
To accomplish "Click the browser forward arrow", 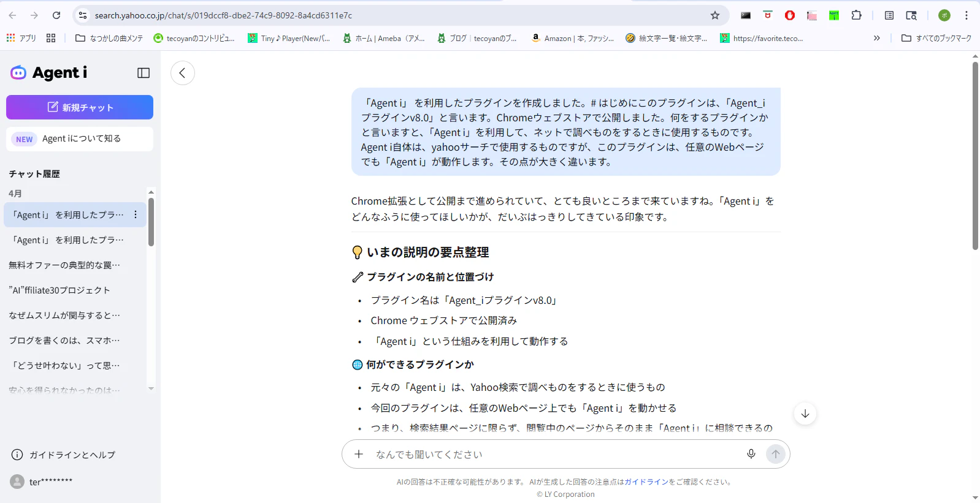I will (x=34, y=15).
